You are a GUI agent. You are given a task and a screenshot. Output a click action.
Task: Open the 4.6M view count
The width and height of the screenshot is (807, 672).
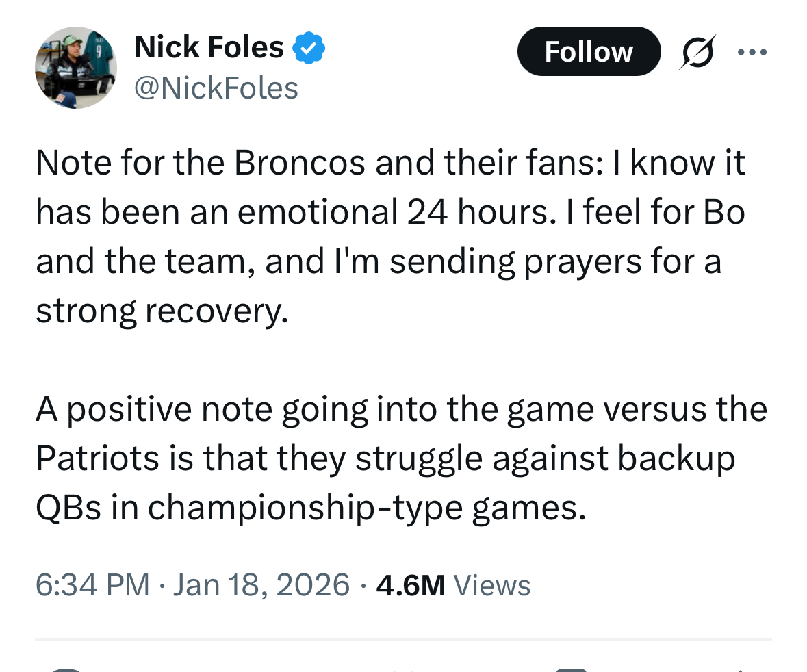tap(411, 585)
